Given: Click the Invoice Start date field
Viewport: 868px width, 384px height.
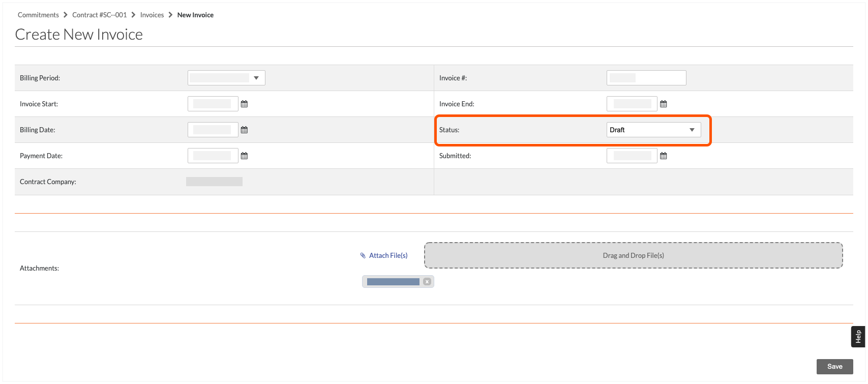Looking at the screenshot, I should click(213, 104).
